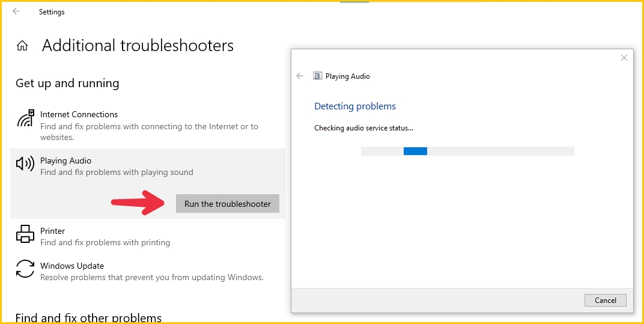This screenshot has height=324, width=644.
Task: Expand the Windows Update troubleshooter entry
Action: point(148,271)
